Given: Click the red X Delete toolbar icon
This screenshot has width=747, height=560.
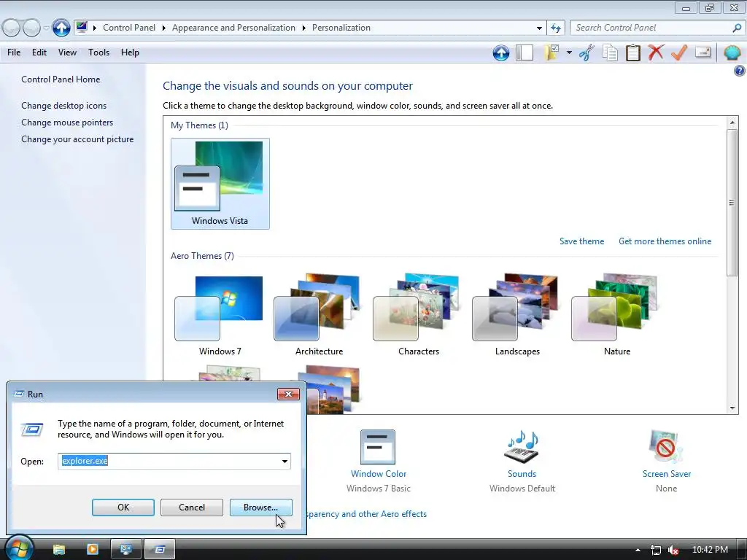Looking at the screenshot, I should click(656, 52).
